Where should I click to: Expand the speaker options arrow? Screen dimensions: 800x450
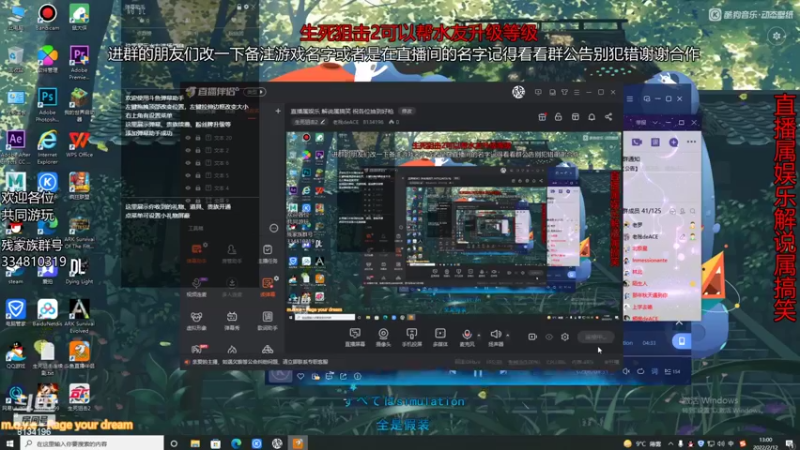click(508, 335)
